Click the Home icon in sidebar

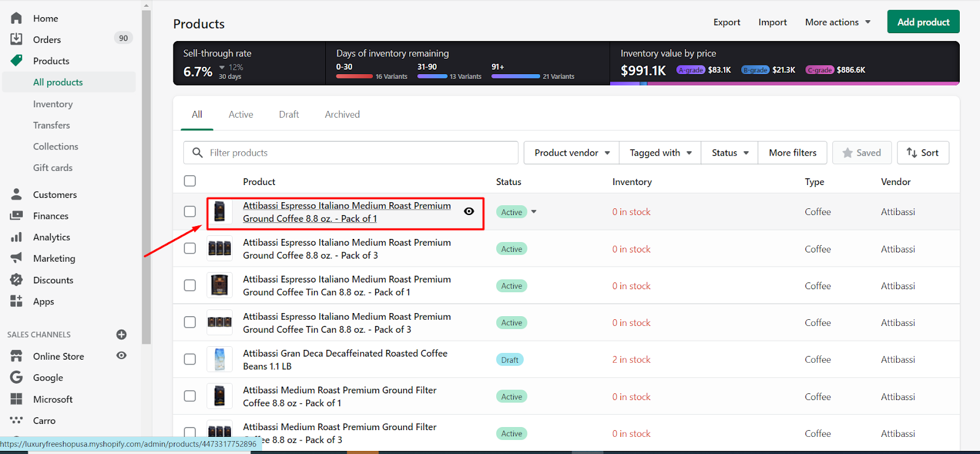[x=17, y=18]
